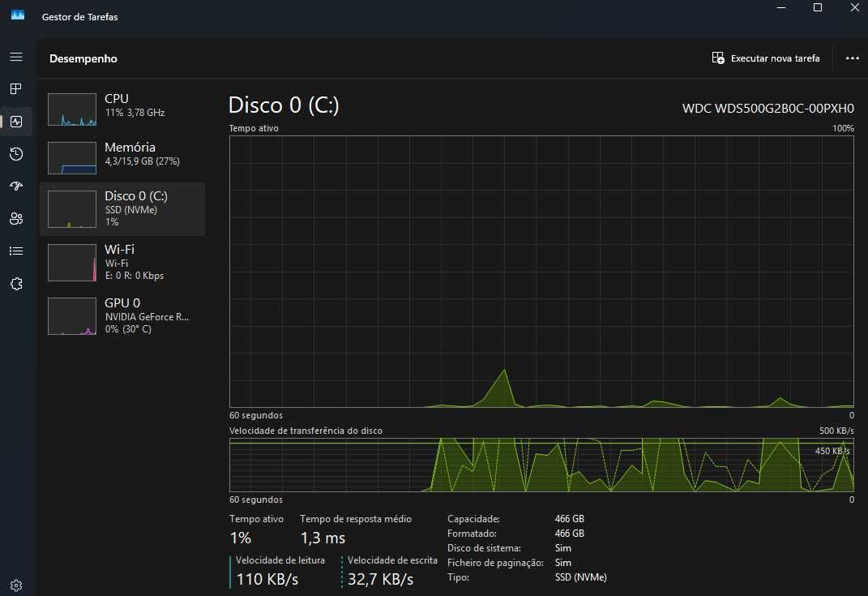The image size is (868, 596).
Task: Open the Services page icon
Action: pyautogui.click(x=16, y=284)
